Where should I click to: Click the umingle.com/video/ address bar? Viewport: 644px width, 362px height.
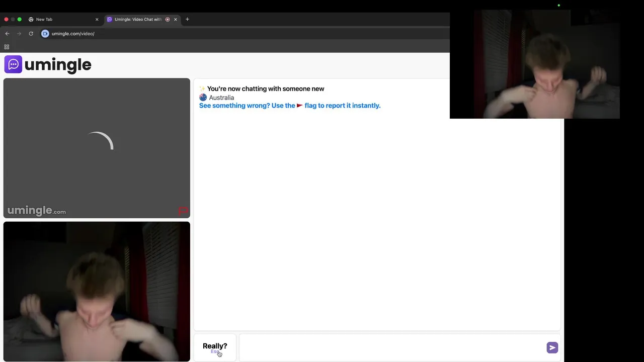(73, 34)
